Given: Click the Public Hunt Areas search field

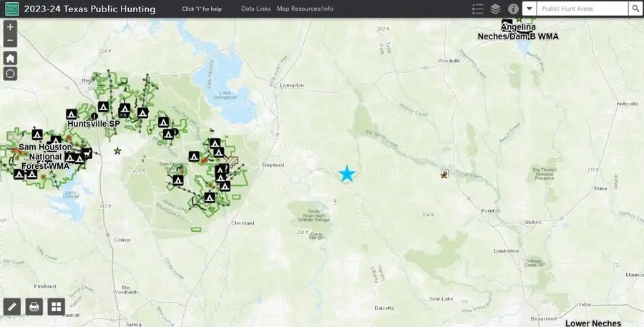Looking at the screenshot, I should click(x=582, y=9).
